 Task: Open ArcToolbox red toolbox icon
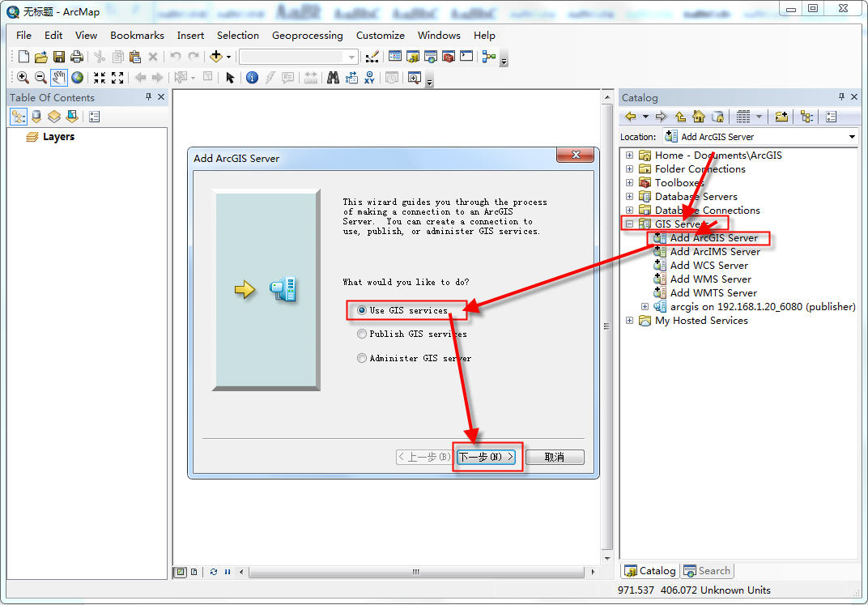coord(449,57)
